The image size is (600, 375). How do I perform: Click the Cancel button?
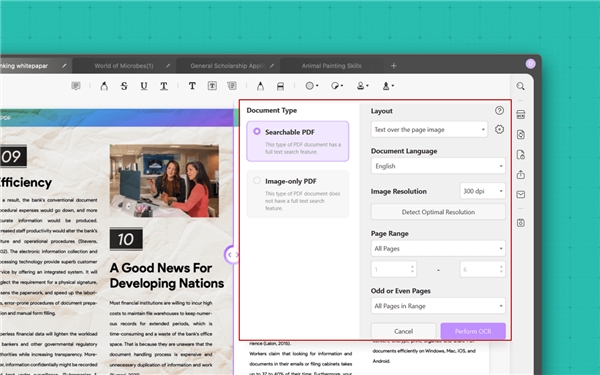pos(403,331)
